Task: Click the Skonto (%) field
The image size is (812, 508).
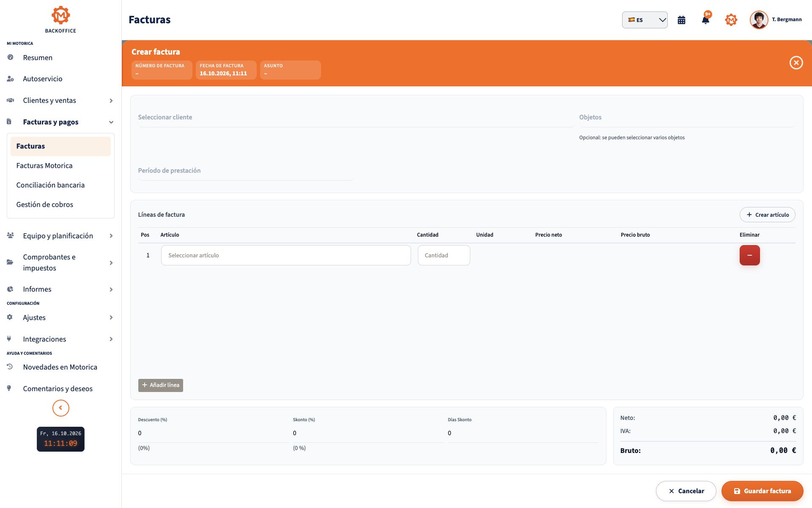Action: tap(368, 433)
